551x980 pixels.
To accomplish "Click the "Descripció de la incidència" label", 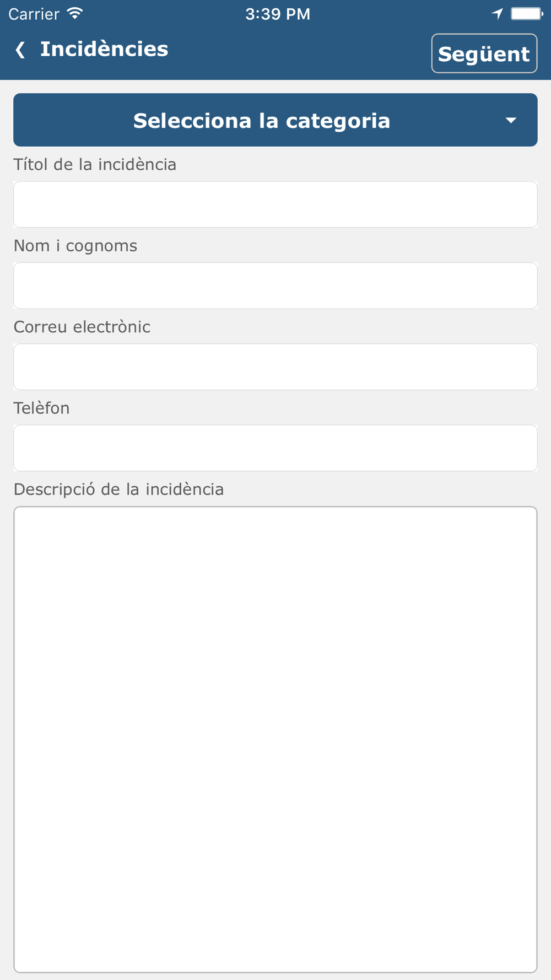I will click(x=118, y=489).
